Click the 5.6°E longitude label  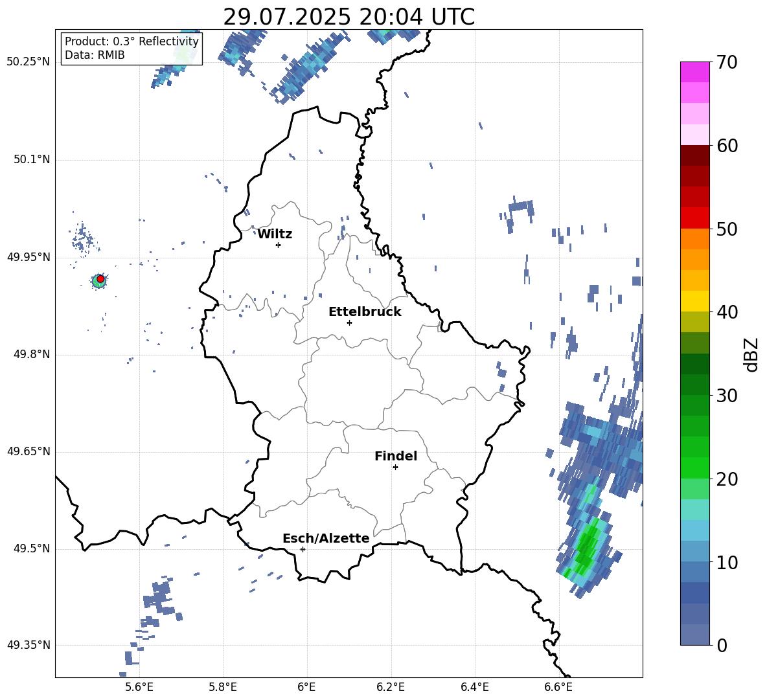[139, 687]
